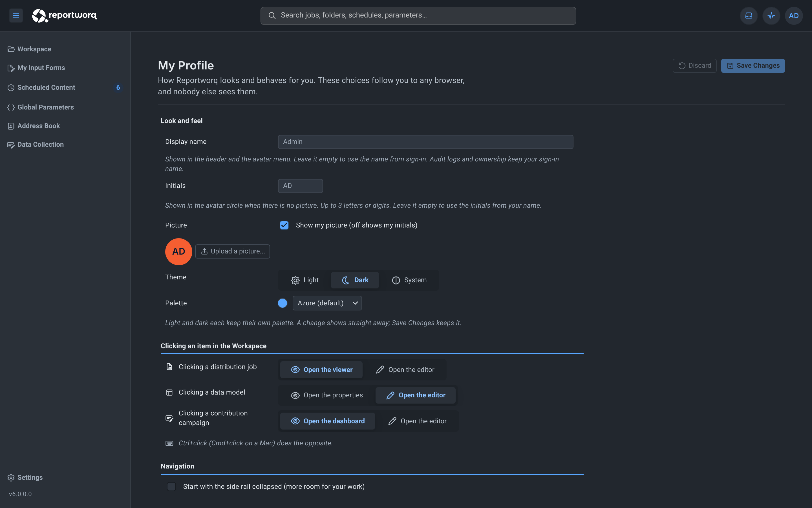Choose Open the editor for data models
812x508 pixels.
point(415,395)
